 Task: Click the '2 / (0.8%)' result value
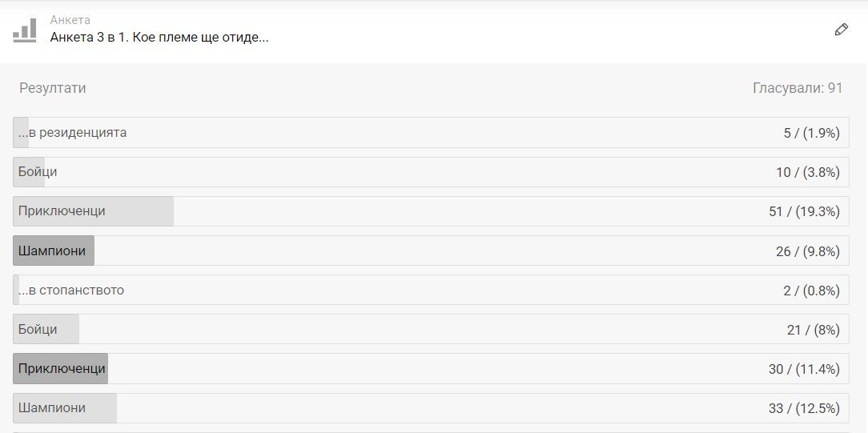point(811,291)
